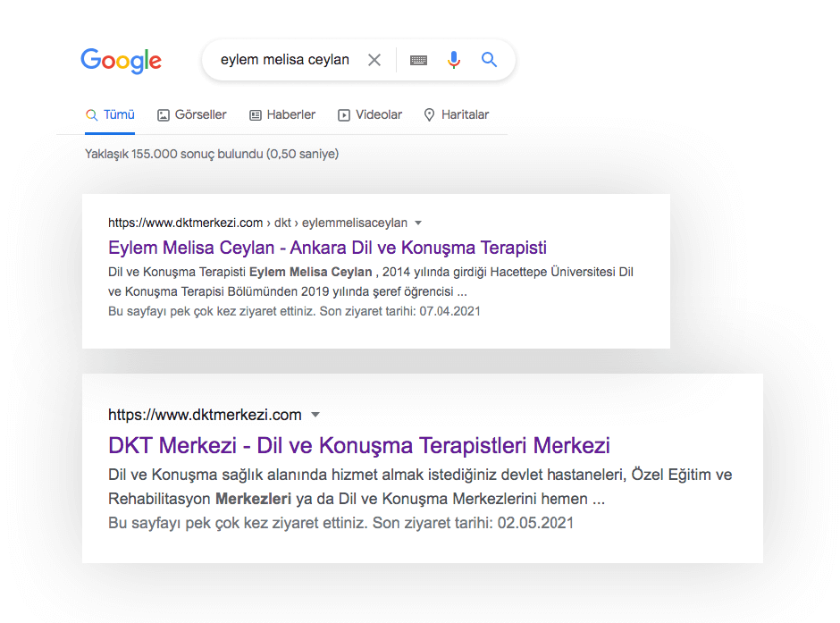Open the on-screen keyboard icon
The image size is (840, 623).
click(x=418, y=60)
